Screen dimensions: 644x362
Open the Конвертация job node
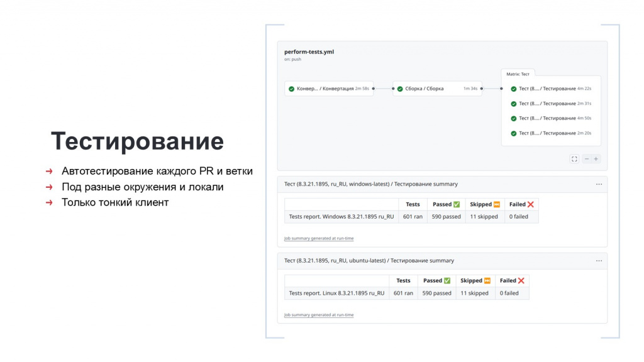point(329,89)
